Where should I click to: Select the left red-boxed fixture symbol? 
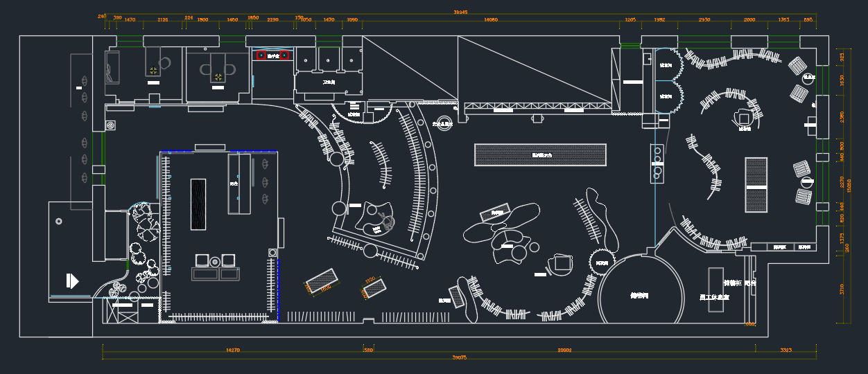[x=261, y=55]
